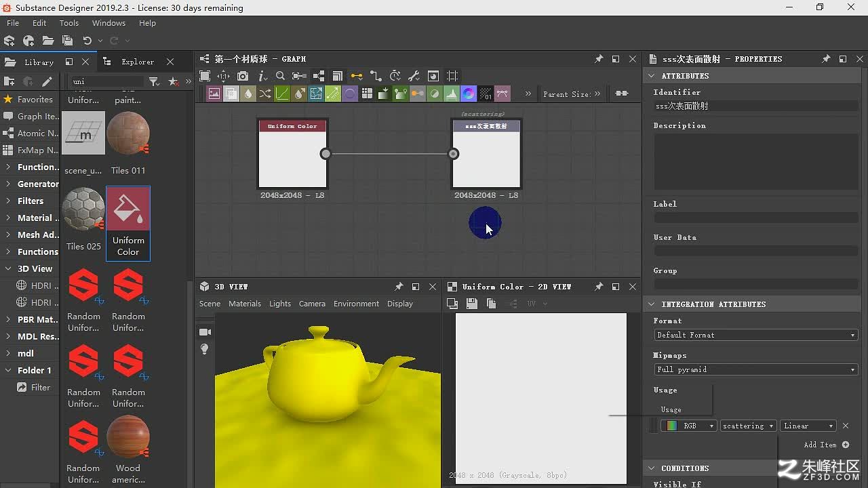Toggle pin on the 2D View panel
Image resolution: width=868 pixels, height=488 pixels.
[599, 287]
